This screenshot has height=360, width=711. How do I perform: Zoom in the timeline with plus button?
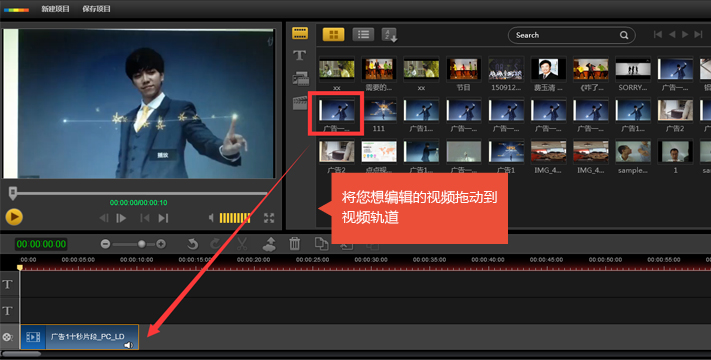point(161,244)
